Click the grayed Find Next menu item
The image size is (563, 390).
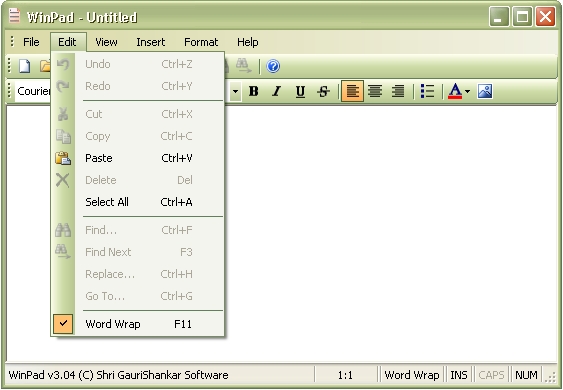[138, 252]
